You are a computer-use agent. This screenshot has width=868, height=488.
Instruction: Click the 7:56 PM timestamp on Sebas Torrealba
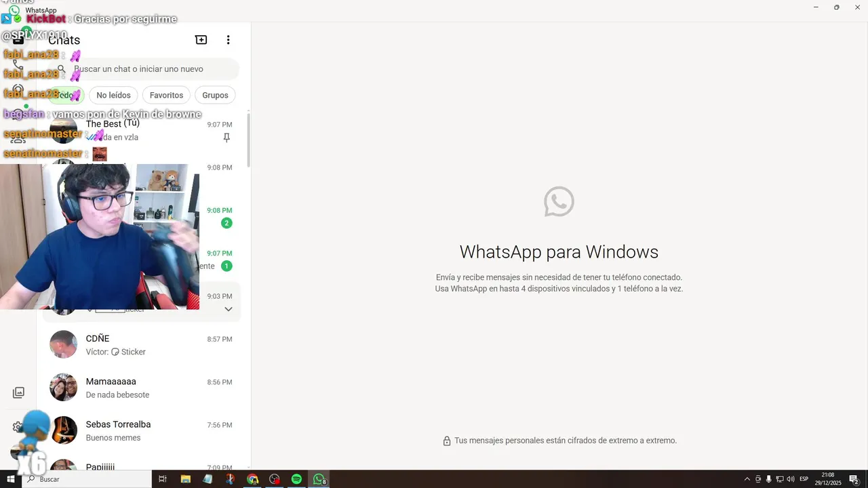(x=220, y=425)
